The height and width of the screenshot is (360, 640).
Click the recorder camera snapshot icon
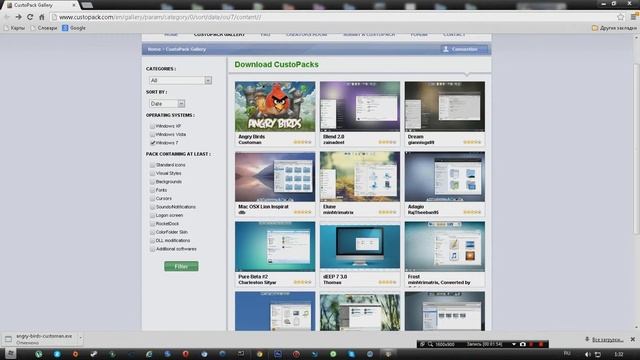(522, 344)
